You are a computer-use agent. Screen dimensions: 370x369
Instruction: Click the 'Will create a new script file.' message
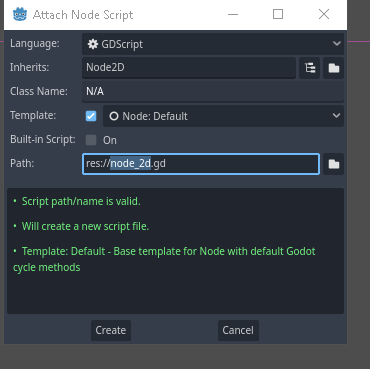85,226
